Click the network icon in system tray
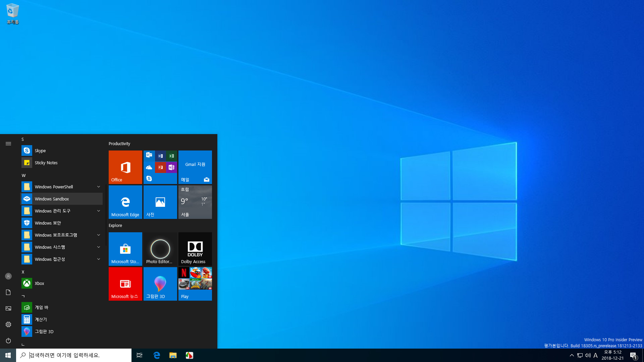Image resolution: width=644 pixels, height=362 pixels. [580, 355]
